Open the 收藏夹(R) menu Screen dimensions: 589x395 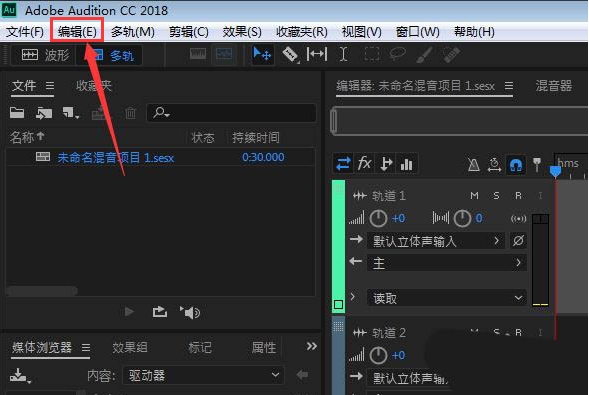302,32
